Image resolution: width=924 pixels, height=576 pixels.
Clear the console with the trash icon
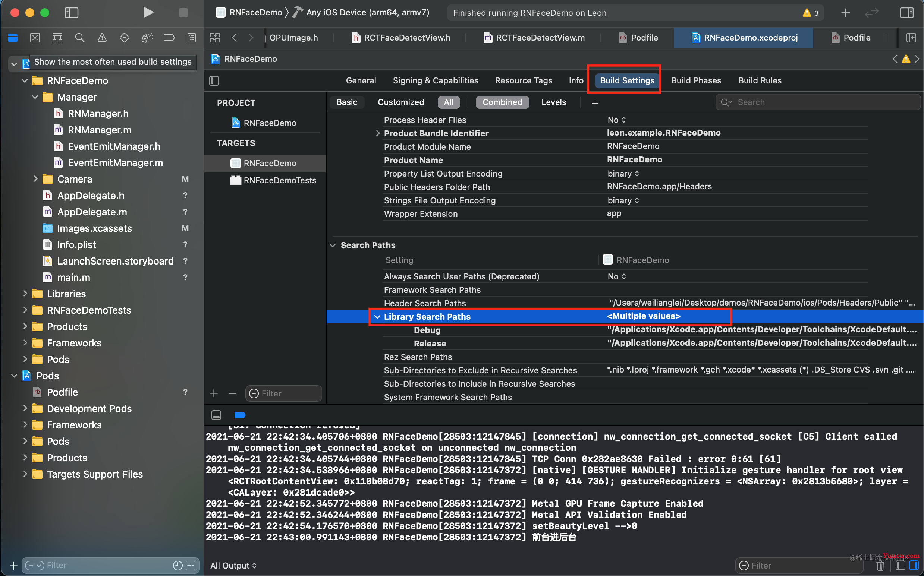click(x=880, y=566)
